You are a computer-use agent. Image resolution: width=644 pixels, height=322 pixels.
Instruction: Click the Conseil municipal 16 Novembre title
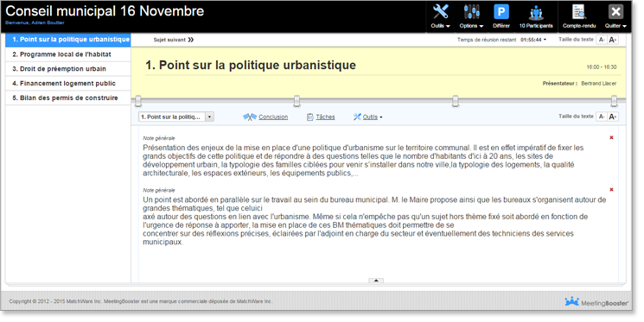(x=105, y=10)
